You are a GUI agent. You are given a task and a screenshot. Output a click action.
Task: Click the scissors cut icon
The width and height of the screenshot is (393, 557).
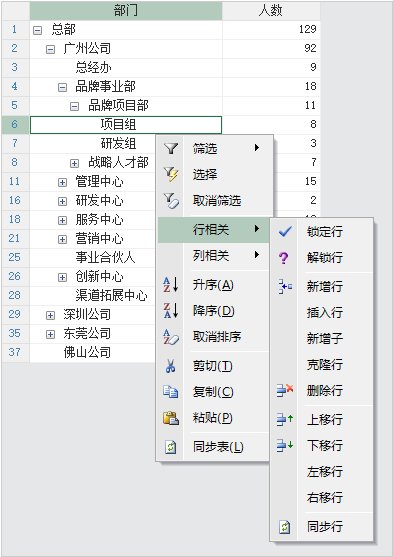[171, 366]
